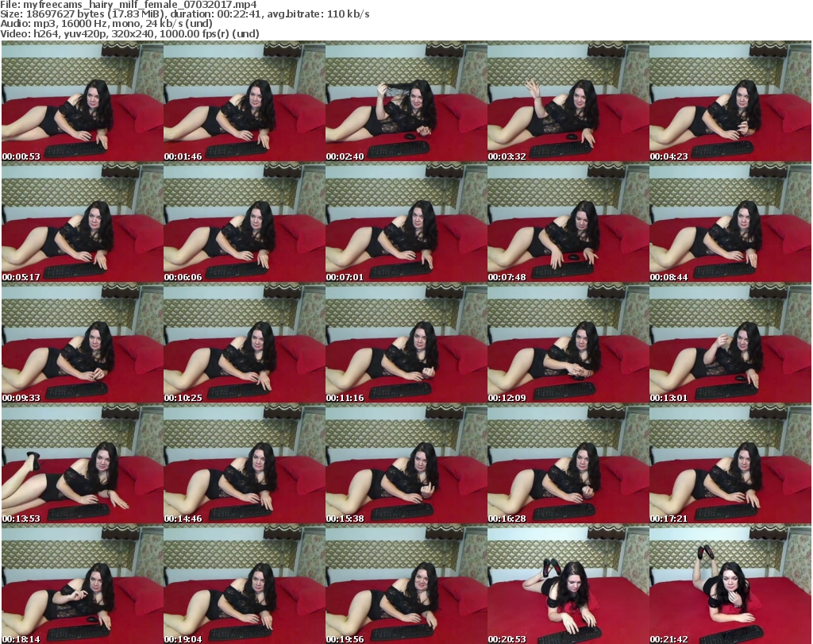This screenshot has width=813, height=644.
Task: Pick the thumbnail frame stamped 00:06:06
Action: coord(245,222)
